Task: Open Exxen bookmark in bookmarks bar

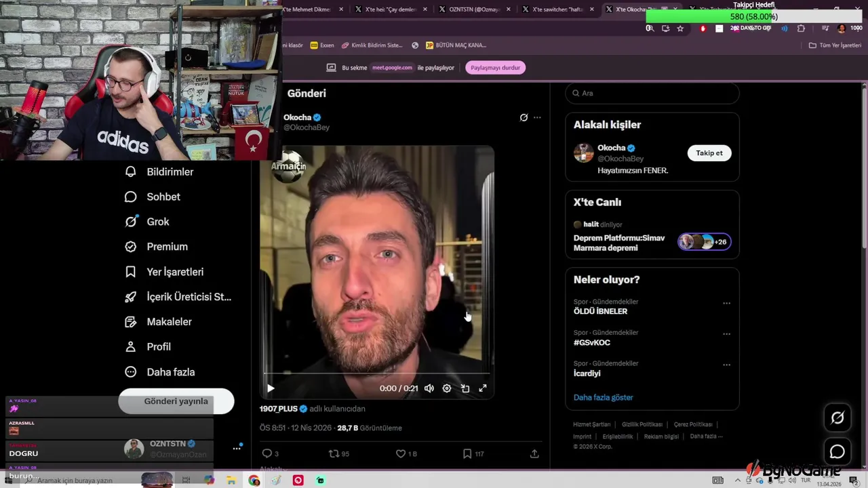Action: [x=322, y=45]
